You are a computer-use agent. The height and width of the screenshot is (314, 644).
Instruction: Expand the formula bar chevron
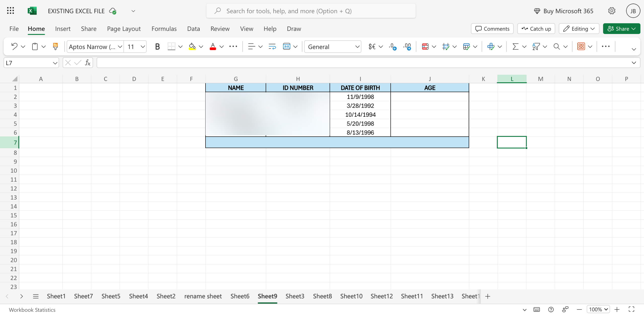pos(634,63)
